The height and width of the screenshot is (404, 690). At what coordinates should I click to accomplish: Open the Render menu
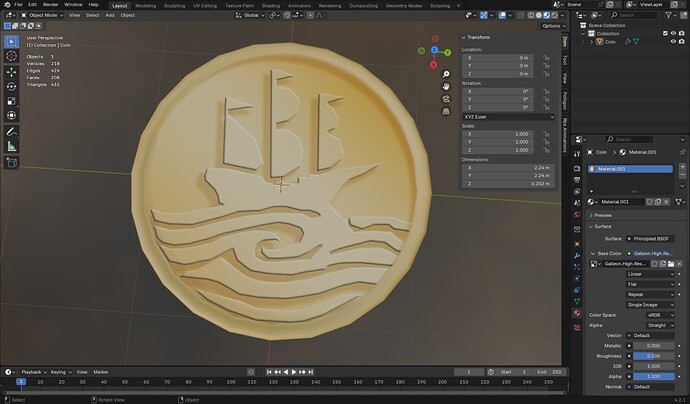(x=50, y=5)
